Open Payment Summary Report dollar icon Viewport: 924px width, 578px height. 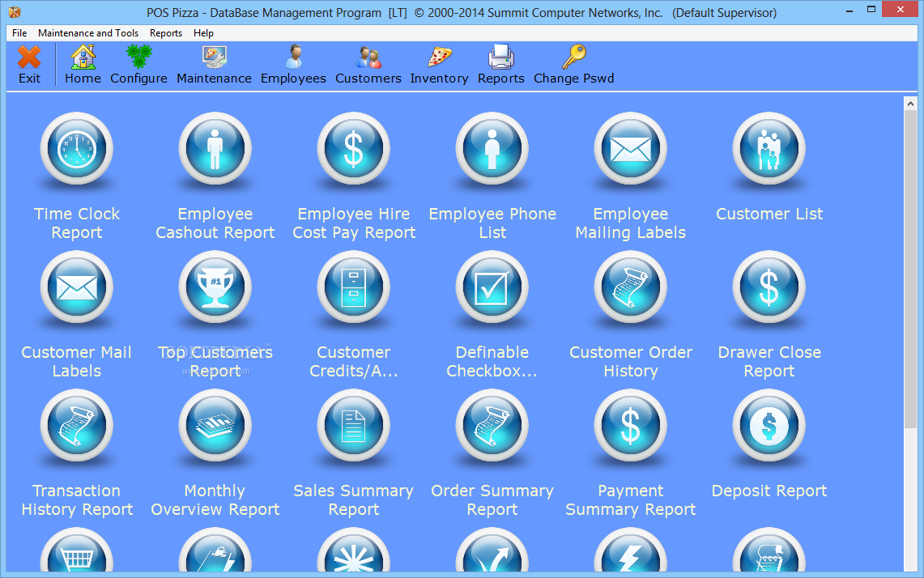tap(631, 426)
